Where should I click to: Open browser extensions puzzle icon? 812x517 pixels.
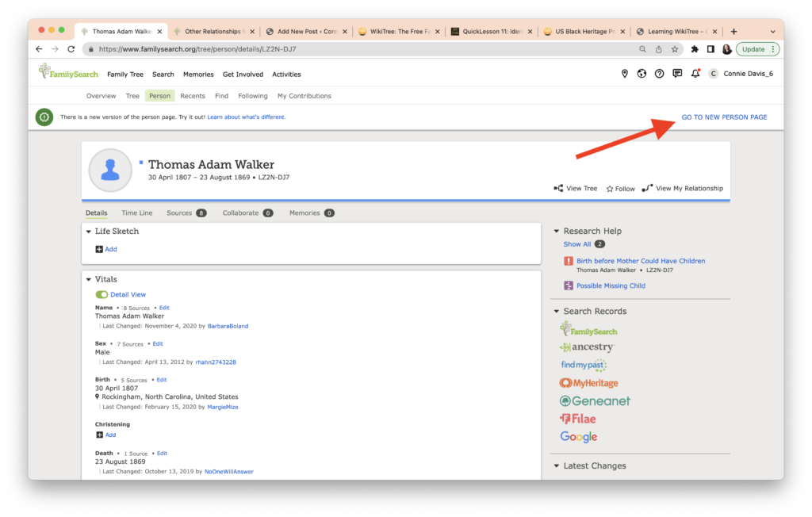point(695,49)
